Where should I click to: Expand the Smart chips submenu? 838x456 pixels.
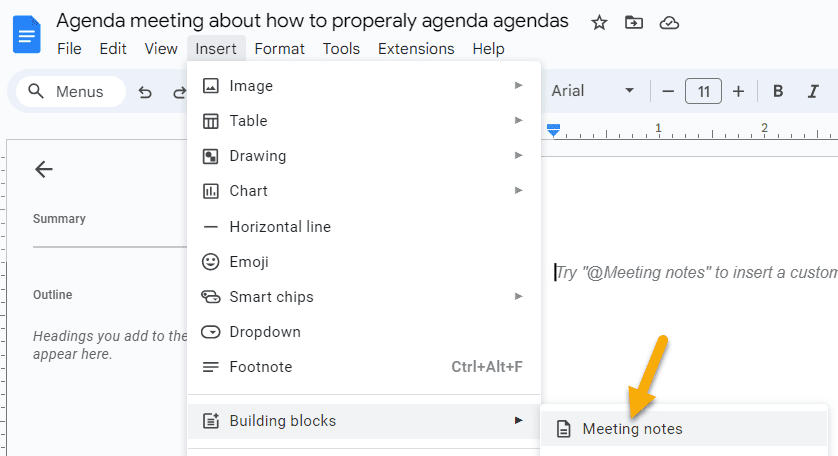pyautogui.click(x=364, y=297)
